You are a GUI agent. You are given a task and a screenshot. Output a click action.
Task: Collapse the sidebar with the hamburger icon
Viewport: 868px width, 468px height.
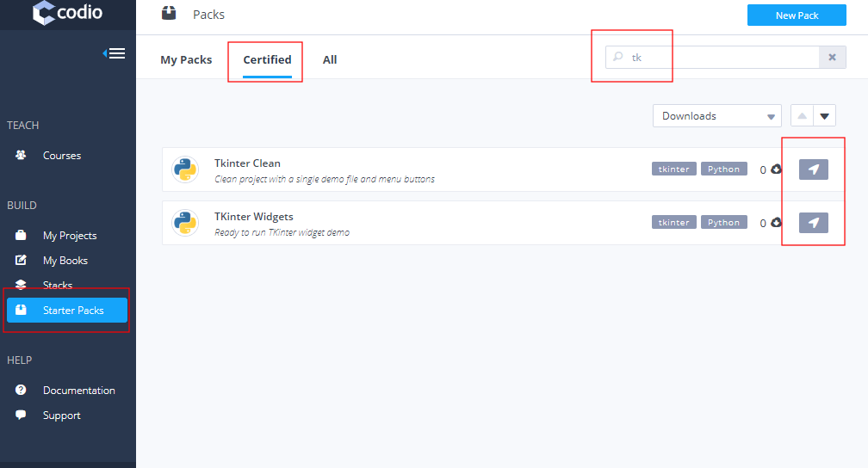point(114,53)
